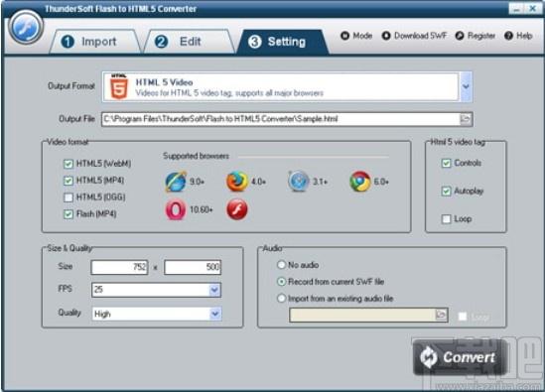Click the red Flash Player icon
The width and height of the screenshot is (545, 392).
(x=237, y=209)
